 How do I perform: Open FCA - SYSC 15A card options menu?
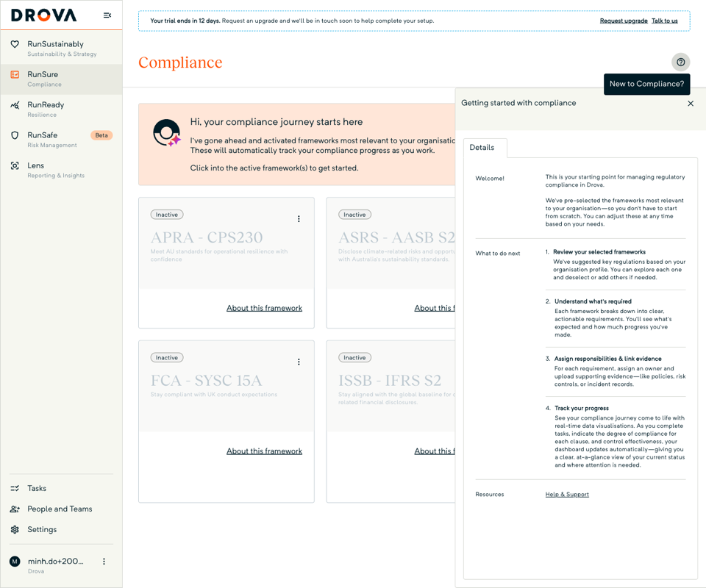(x=299, y=362)
